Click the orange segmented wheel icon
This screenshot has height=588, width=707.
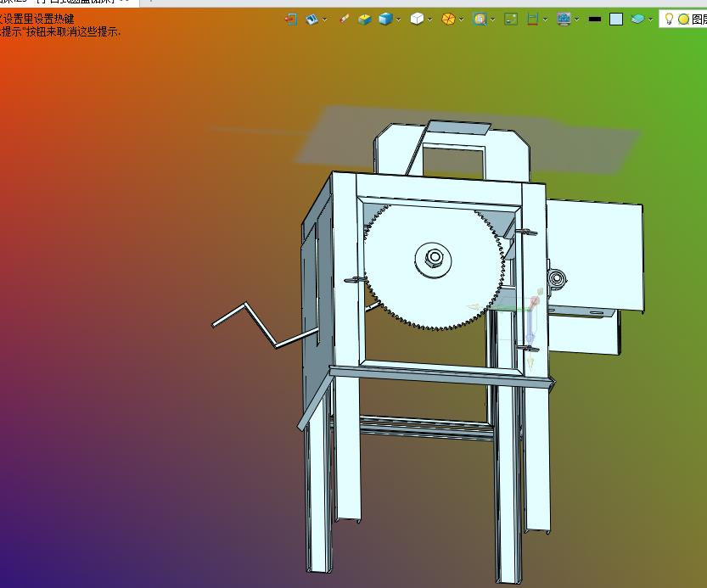tap(448, 20)
